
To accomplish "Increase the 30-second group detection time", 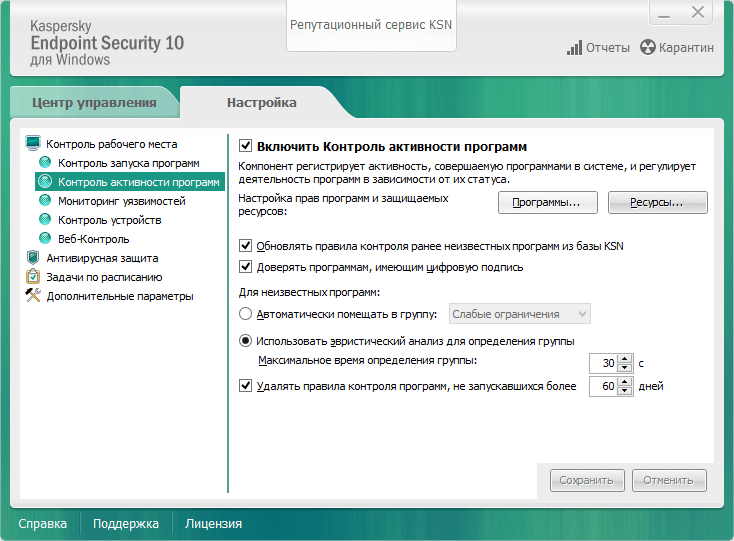I will 625,358.
